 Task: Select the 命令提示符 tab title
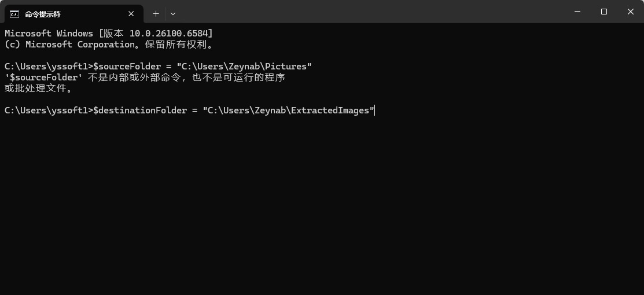pyautogui.click(x=43, y=13)
